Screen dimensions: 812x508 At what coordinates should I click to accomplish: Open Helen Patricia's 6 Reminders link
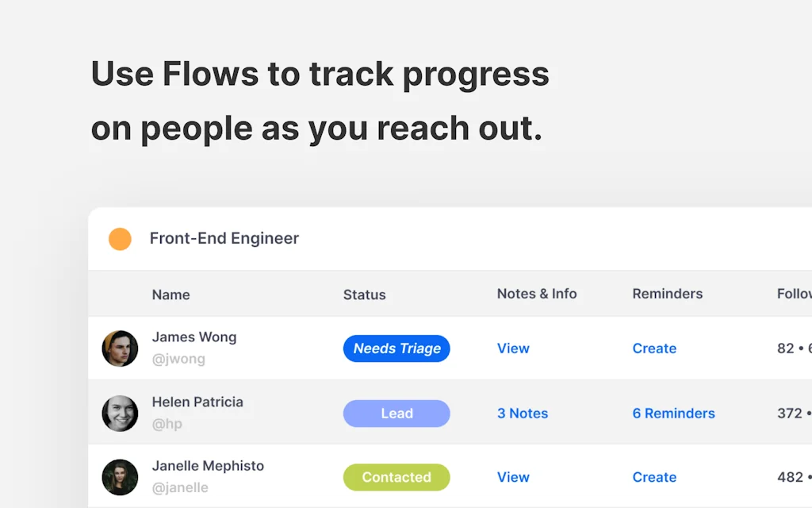(673, 414)
